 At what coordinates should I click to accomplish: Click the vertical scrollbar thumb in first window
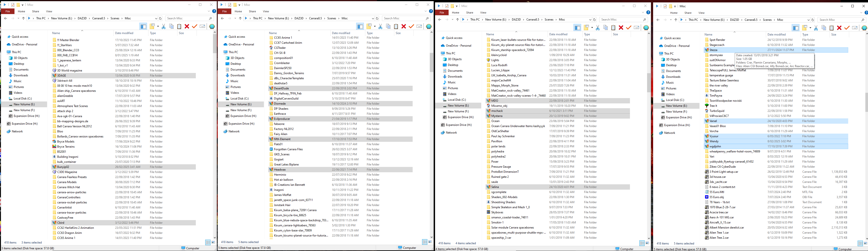(215, 44)
